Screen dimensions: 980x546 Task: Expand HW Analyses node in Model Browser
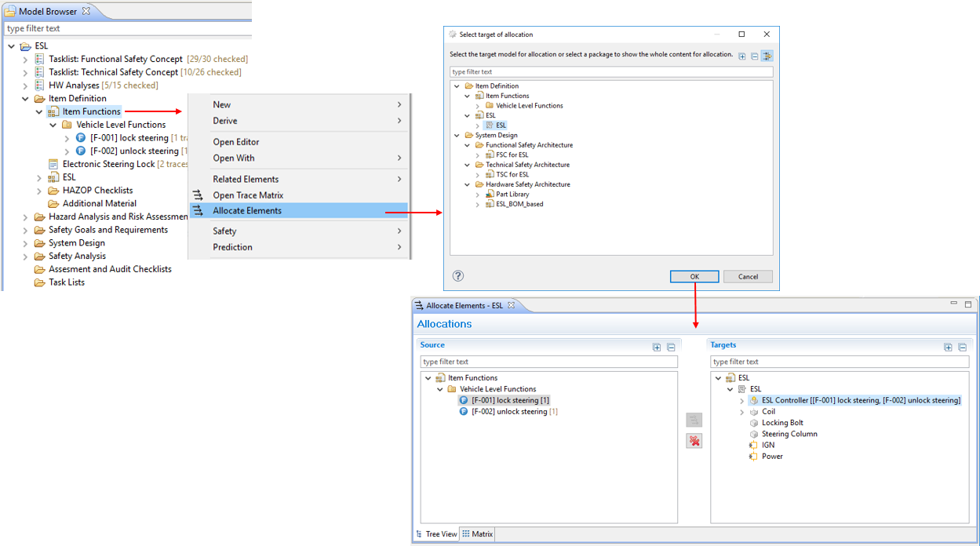tap(25, 86)
